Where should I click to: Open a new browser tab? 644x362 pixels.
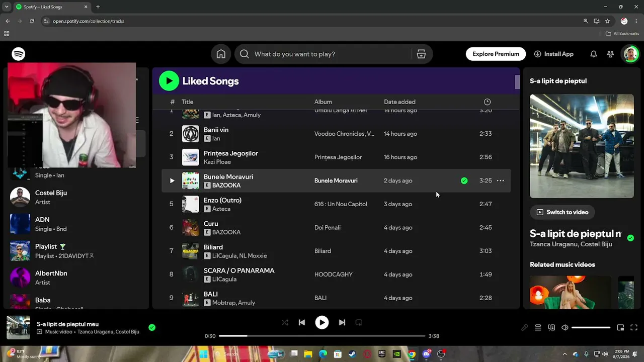(98, 7)
